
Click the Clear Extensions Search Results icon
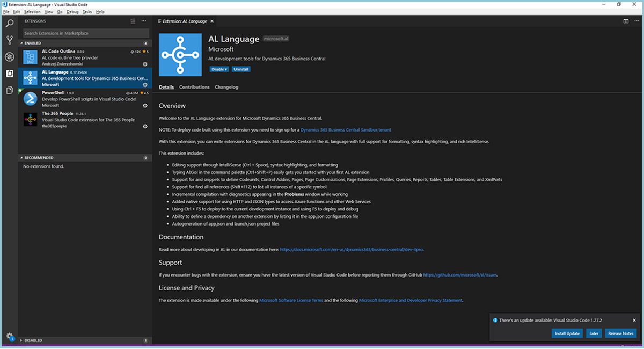tap(133, 21)
